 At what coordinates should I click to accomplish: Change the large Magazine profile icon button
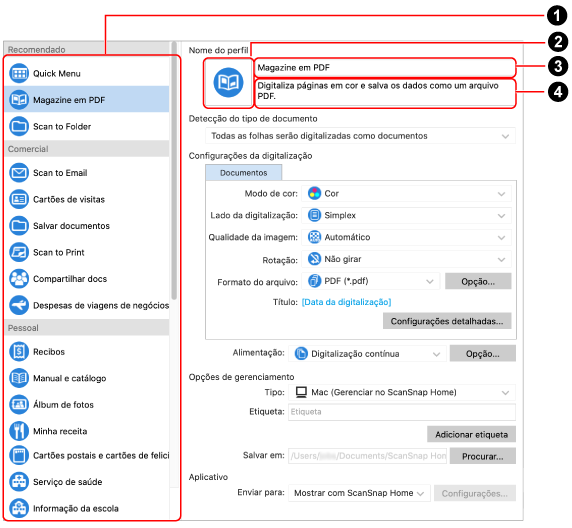228,83
